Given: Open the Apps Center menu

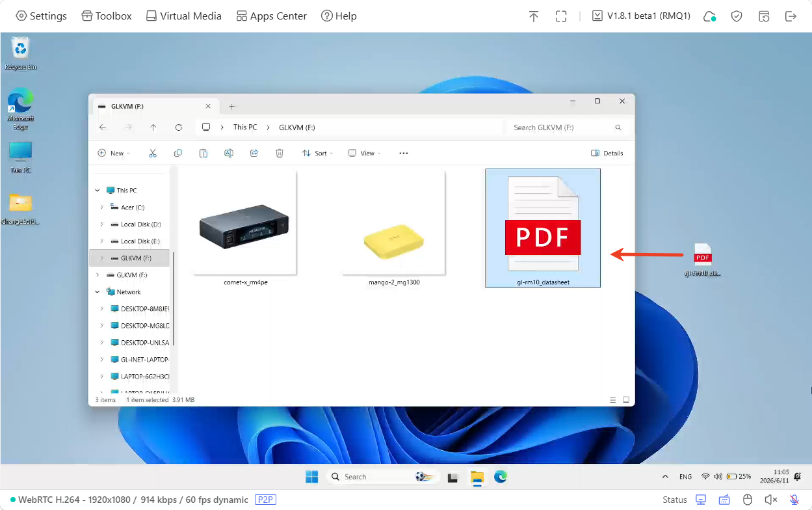Looking at the screenshot, I should (x=272, y=16).
